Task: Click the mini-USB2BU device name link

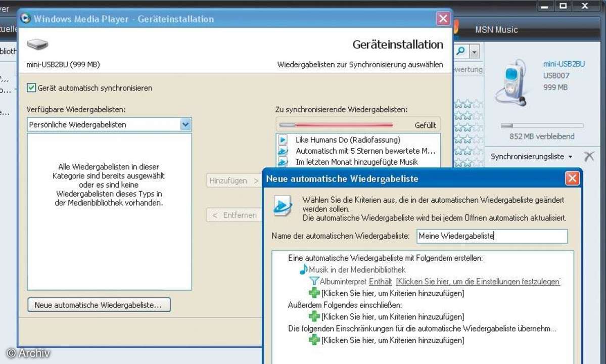Action: [x=564, y=64]
